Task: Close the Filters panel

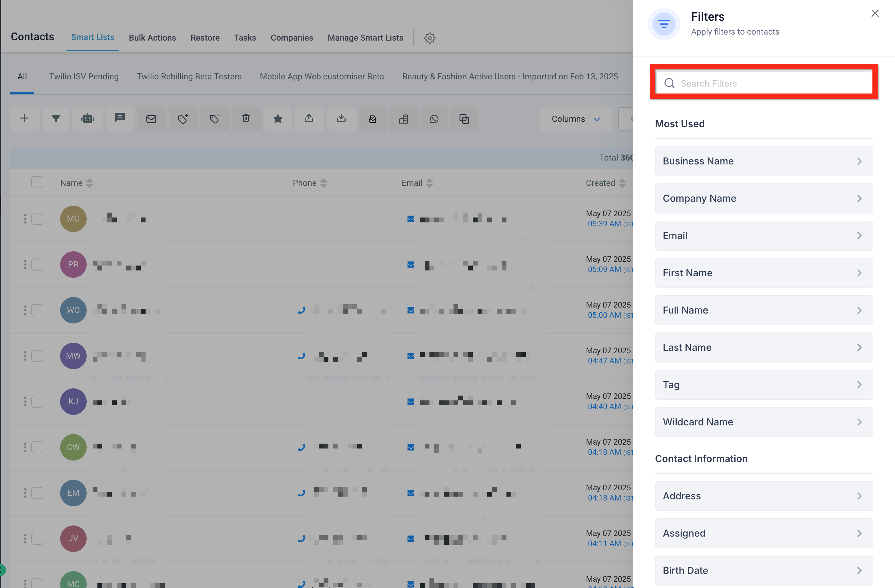Action: 875,14
